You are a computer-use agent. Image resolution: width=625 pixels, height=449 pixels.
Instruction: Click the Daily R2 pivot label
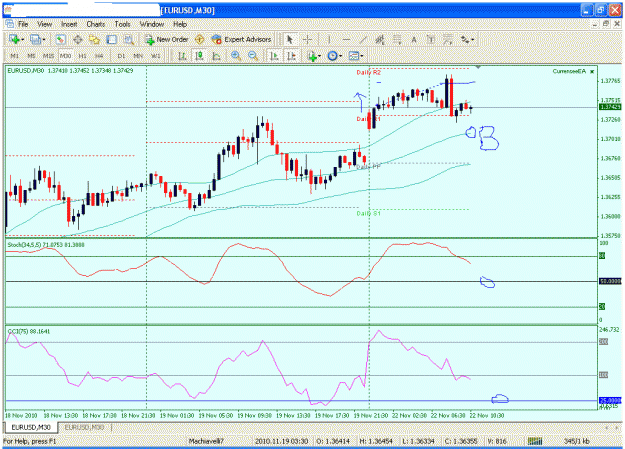pos(368,73)
